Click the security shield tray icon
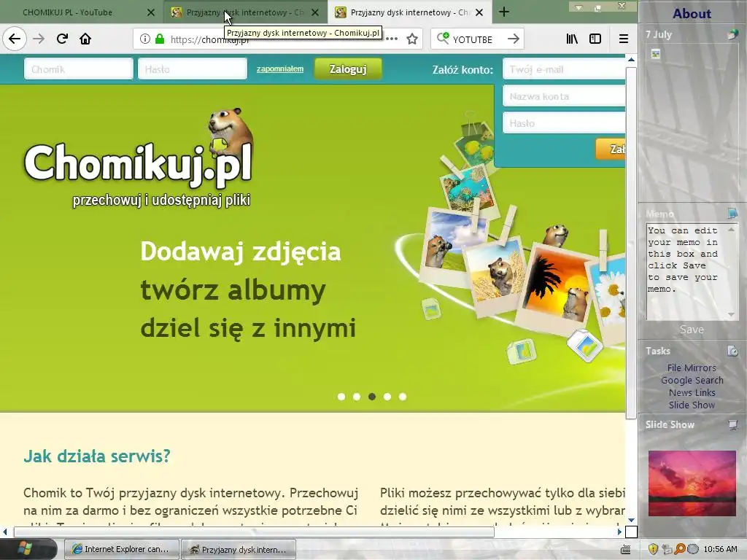 tap(653, 549)
